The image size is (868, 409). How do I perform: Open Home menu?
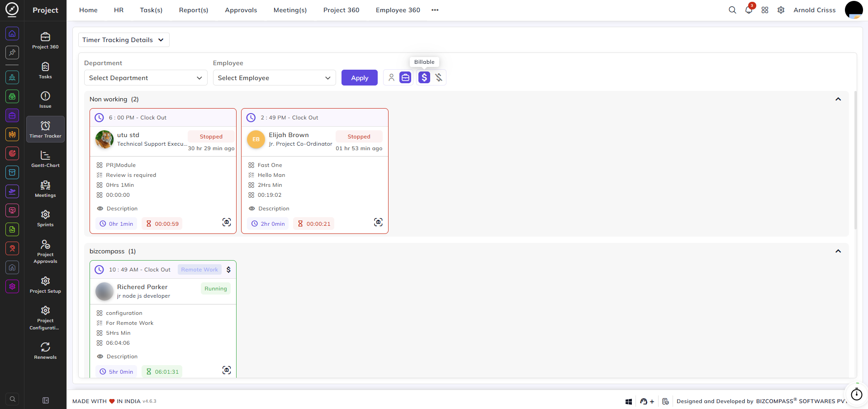point(88,10)
